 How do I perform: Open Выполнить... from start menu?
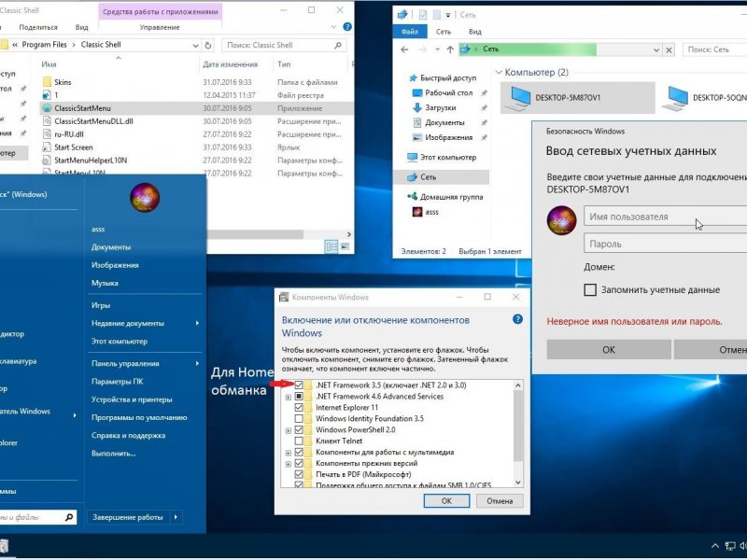coord(113,454)
